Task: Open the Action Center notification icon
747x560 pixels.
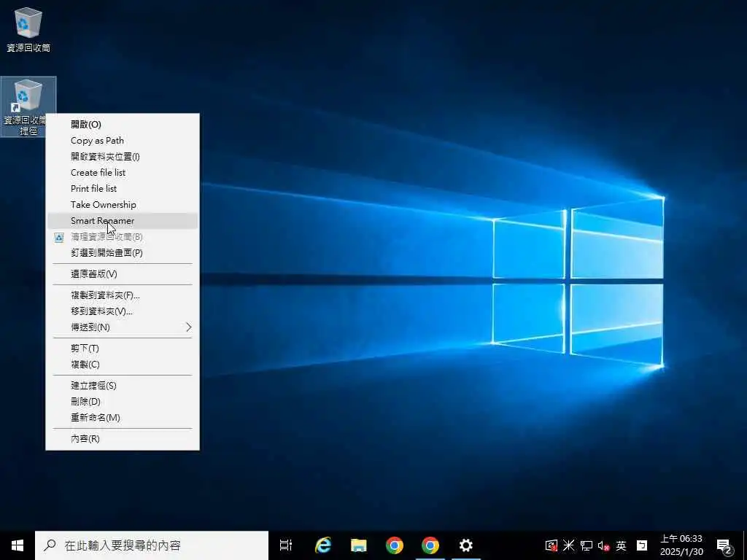Action: click(x=724, y=545)
